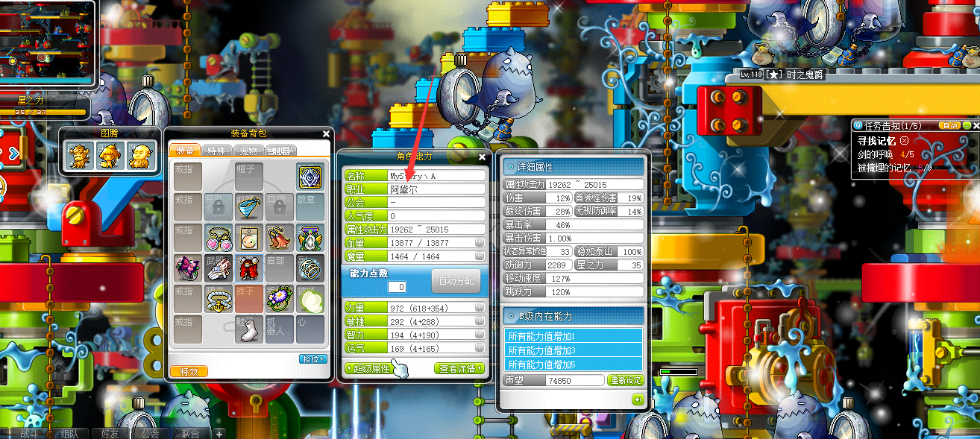Select ability line 所有能力值增加3
Viewport: 980px width, 439px height.
click(574, 350)
